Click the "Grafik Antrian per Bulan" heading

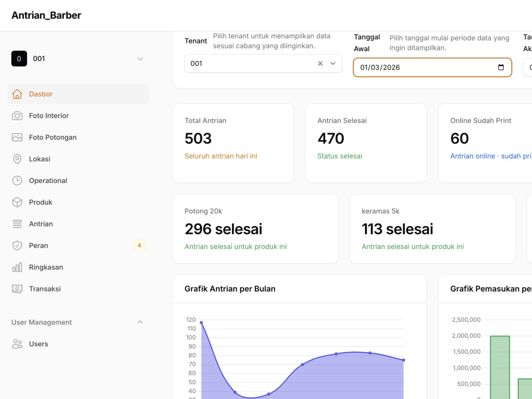230,289
